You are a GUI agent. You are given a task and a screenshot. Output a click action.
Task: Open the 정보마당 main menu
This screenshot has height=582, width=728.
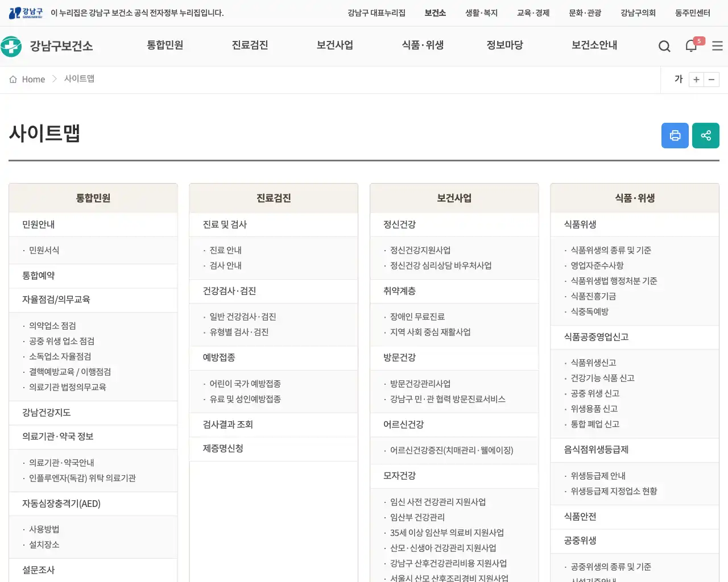(x=505, y=46)
